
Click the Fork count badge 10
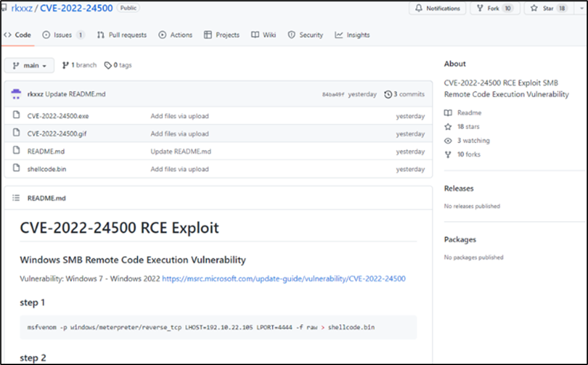click(507, 8)
